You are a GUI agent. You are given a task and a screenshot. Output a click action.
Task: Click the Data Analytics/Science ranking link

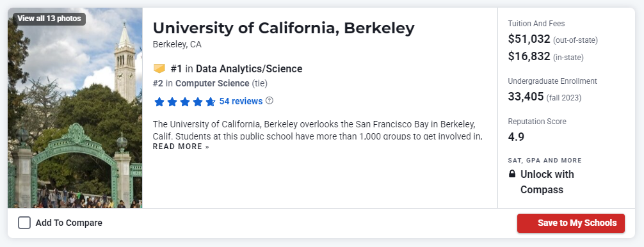[249, 68]
